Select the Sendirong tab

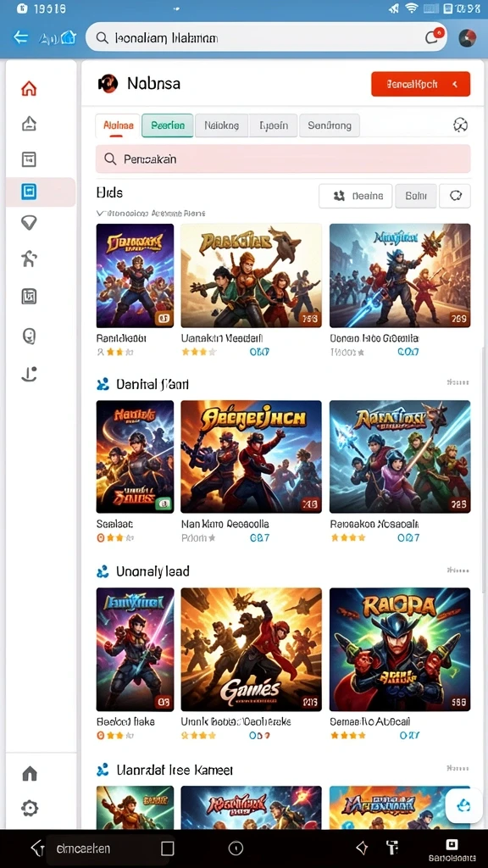[x=330, y=125]
